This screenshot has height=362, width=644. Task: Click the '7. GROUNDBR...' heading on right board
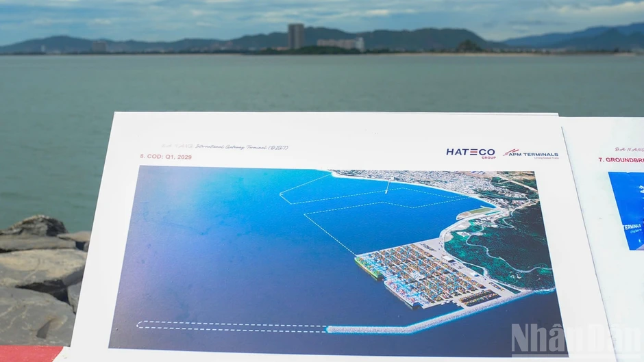coord(621,160)
